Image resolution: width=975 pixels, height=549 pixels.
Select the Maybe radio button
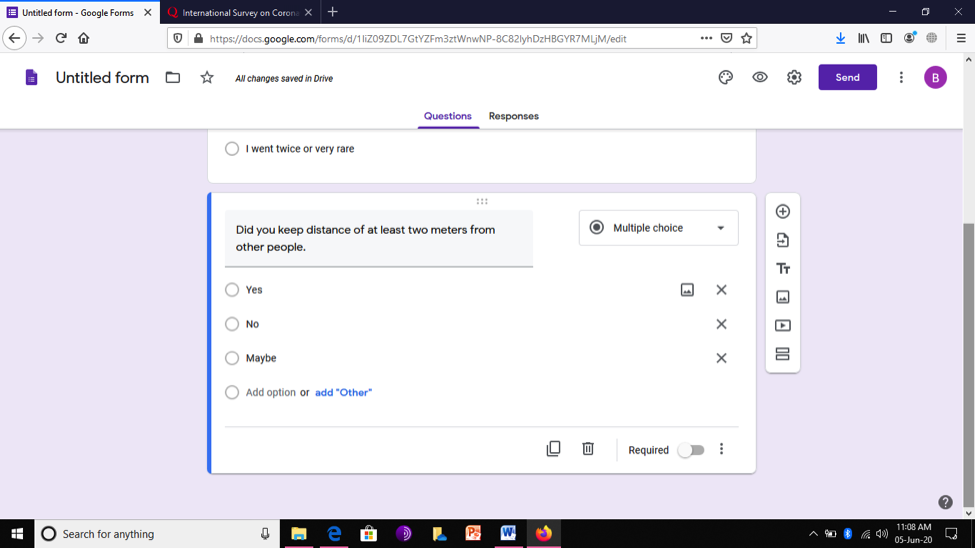tap(232, 358)
